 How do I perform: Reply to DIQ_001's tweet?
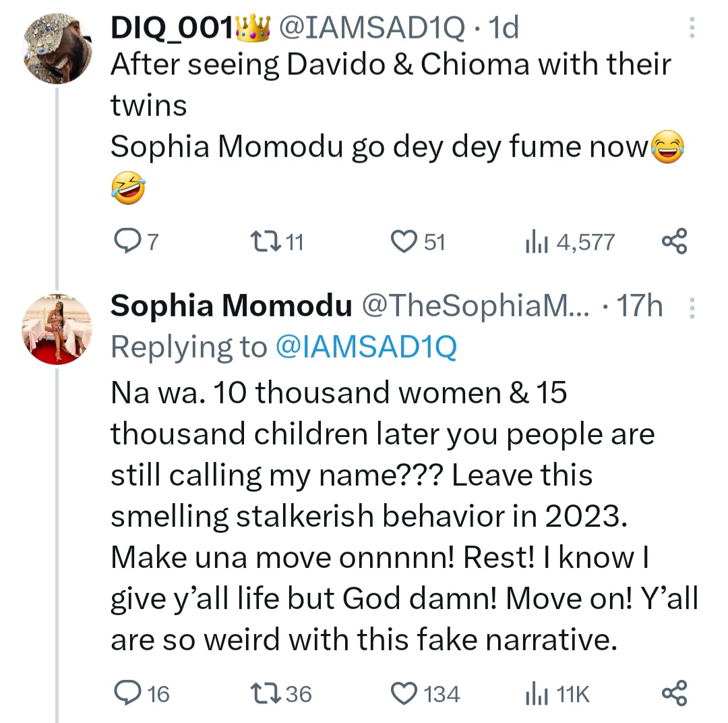[125, 241]
